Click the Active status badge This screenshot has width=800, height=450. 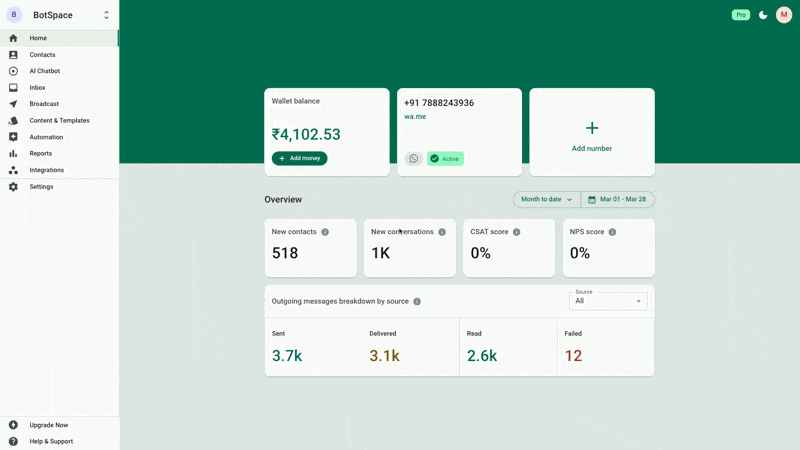click(x=445, y=159)
